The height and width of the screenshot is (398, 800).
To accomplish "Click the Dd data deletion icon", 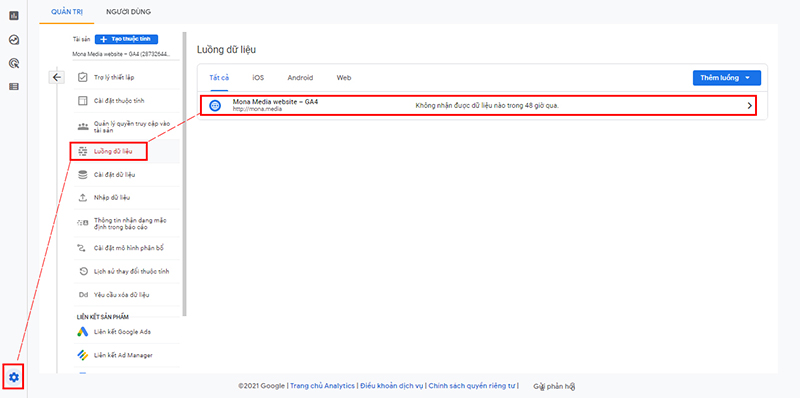I will click(x=83, y=295).
